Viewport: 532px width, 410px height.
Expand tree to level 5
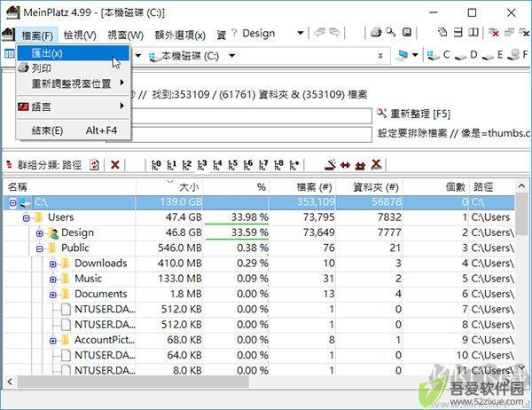click(x=232, y=165)
